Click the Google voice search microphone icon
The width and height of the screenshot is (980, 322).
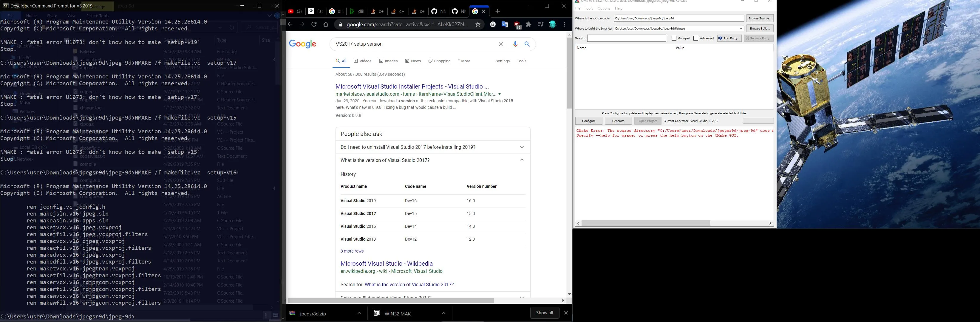[x=515, y=44]
